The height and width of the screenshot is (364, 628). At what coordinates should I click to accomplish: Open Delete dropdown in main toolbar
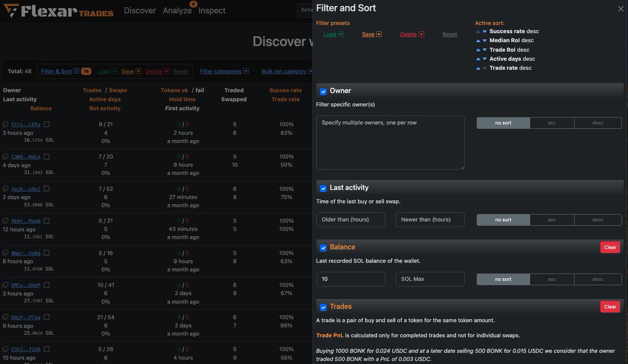pos(158,71)
